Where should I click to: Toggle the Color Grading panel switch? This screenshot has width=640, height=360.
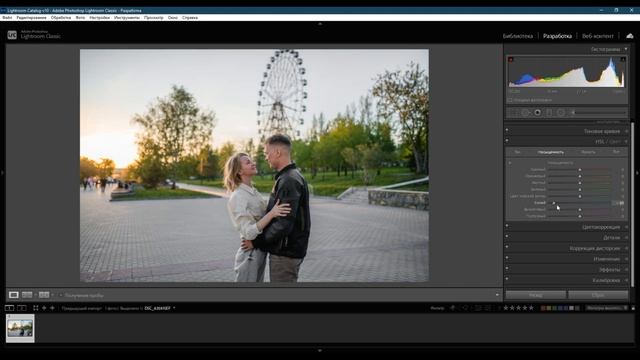pyautogui.click(x=507, y=226)
